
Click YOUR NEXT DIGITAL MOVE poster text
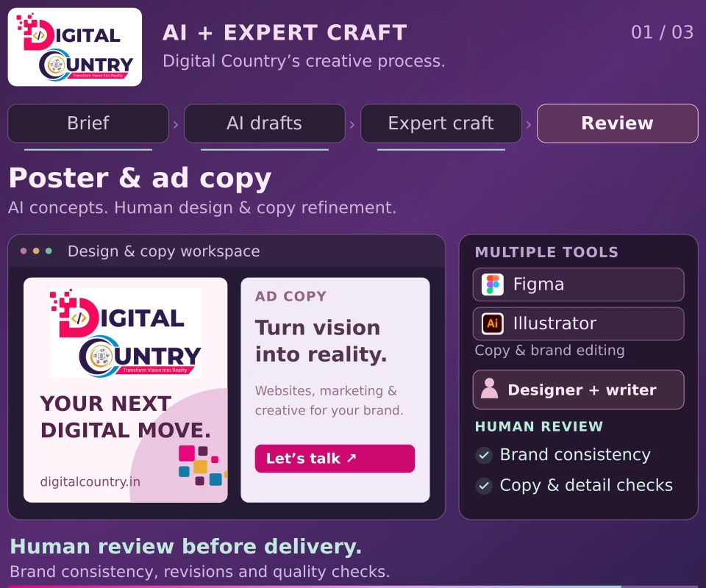click(126, 417)
